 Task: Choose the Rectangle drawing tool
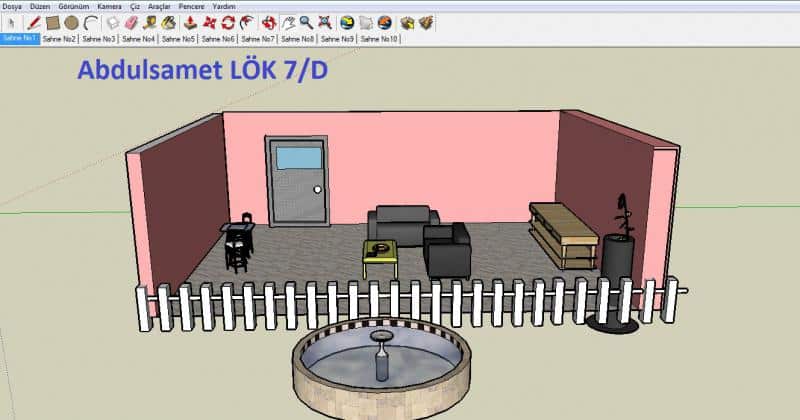tap(53, 21)
